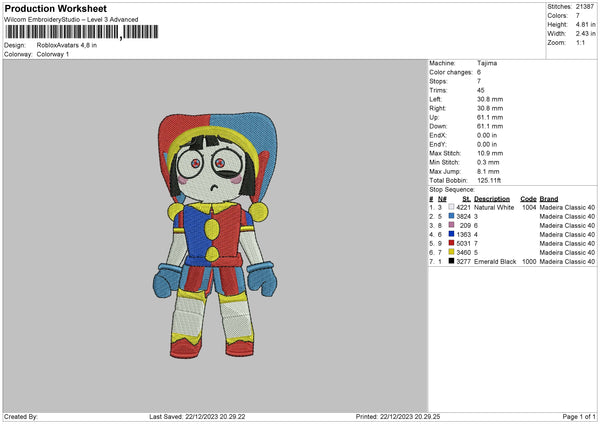Click the Brand column header
This screenshot has height=424, width=600.
[549, 199]
